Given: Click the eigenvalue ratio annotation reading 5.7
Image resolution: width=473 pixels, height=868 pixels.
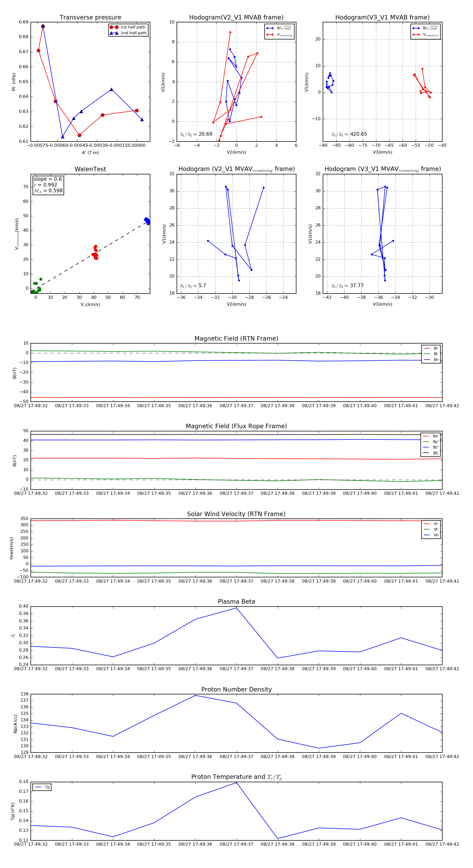Looking at the screenshot, I should pyautogui.click(x=193, y=286).
